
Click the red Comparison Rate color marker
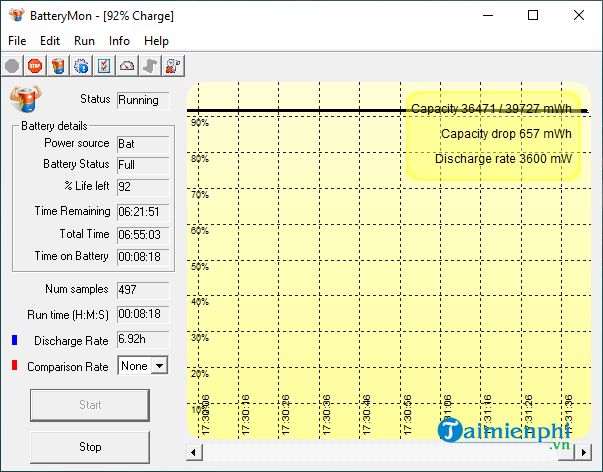coord(15,365)
